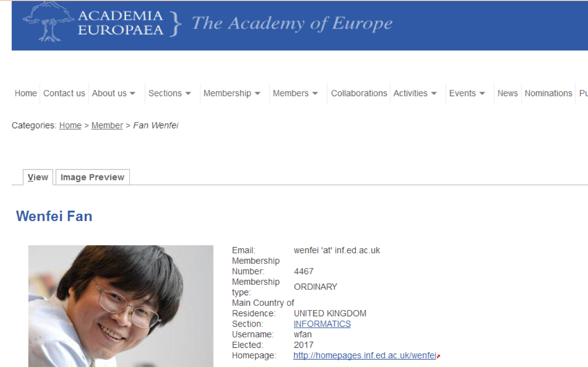Click the Home breadcrumb link
This screenshot has width=588, height=368.
(70, 126)
